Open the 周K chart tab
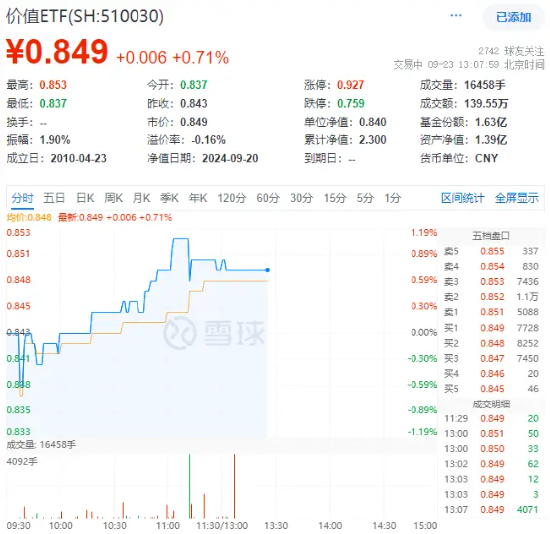The image size is (550, 534). pos(113,198)
